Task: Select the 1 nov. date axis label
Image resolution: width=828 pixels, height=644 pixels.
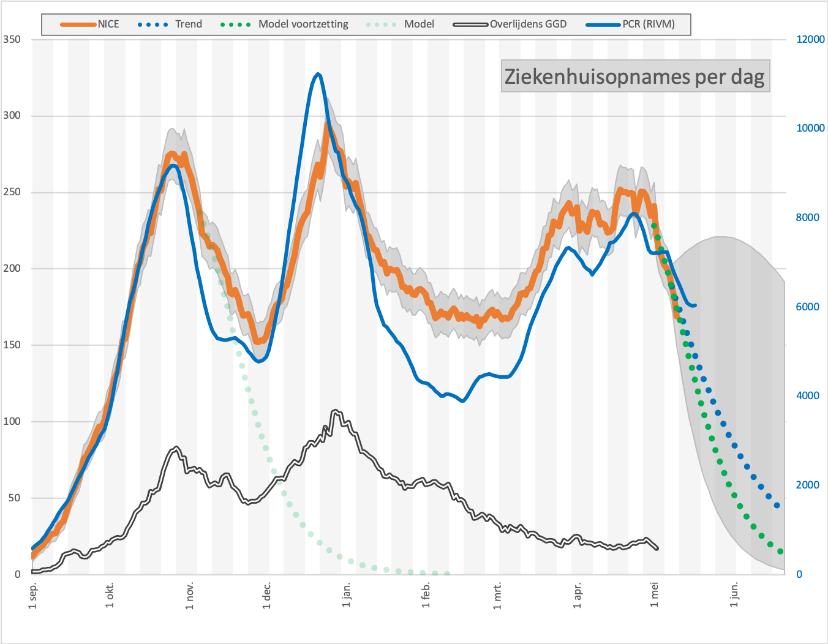Action: point(190,596)
